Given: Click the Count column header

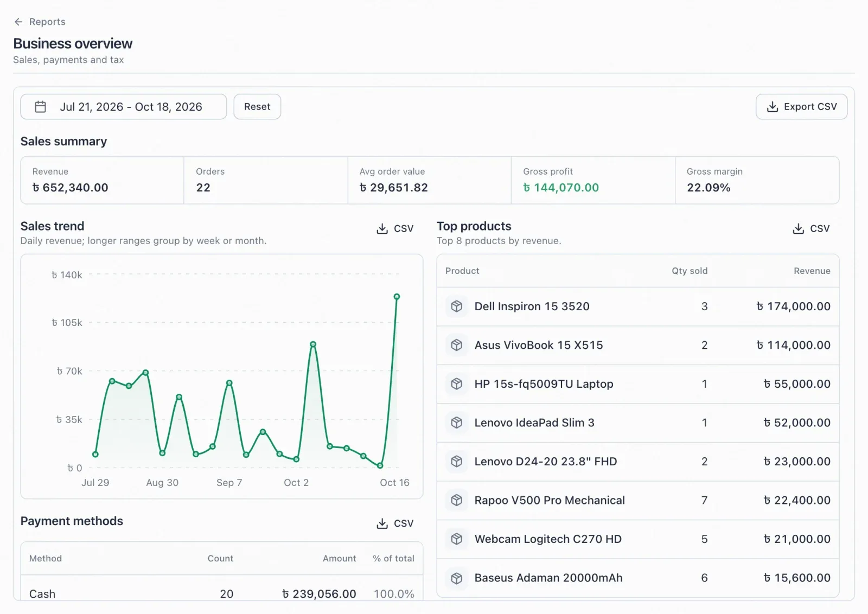Looking at the screenshot, I should coord(220,559).
